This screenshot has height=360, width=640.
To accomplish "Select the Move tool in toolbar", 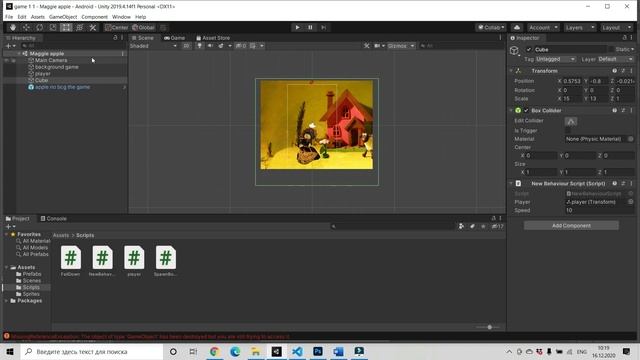I will [26, 27].
